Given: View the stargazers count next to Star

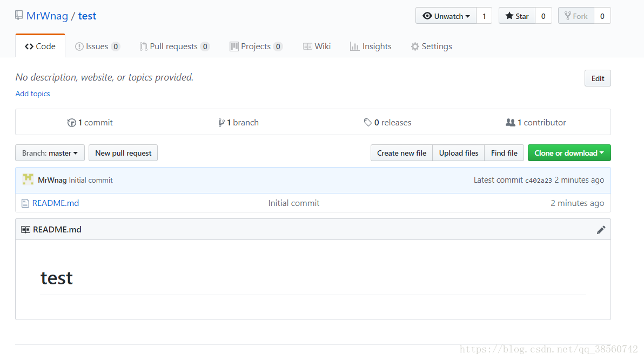Looking at the screenshot, I should [x=544, y=16].
